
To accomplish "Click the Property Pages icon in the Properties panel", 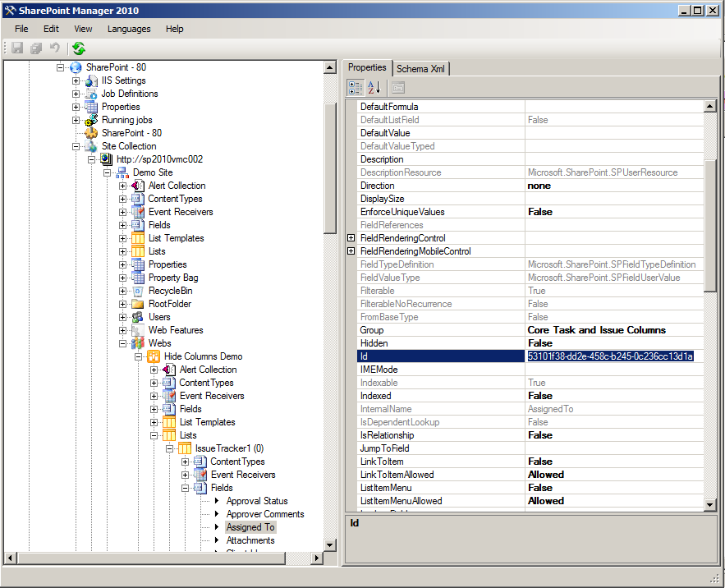I will tap(397, 87).
